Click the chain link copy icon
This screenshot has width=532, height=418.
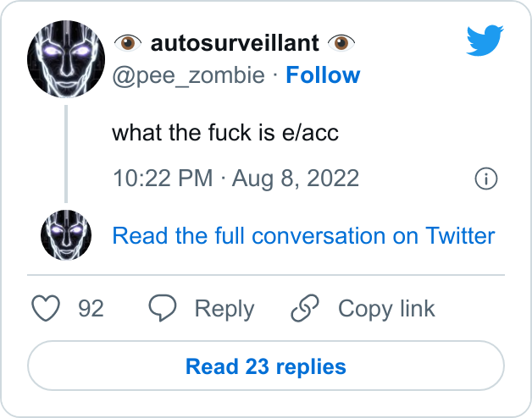point(305,308)
